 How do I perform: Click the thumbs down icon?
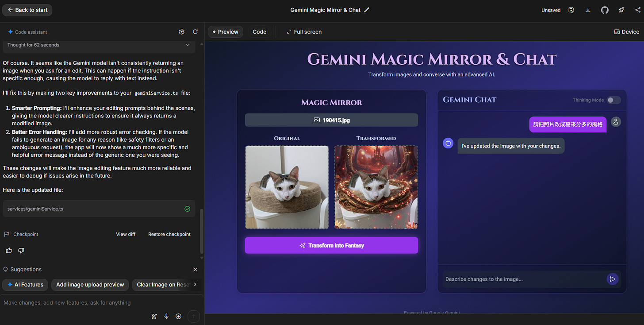[x=21, y=251]
